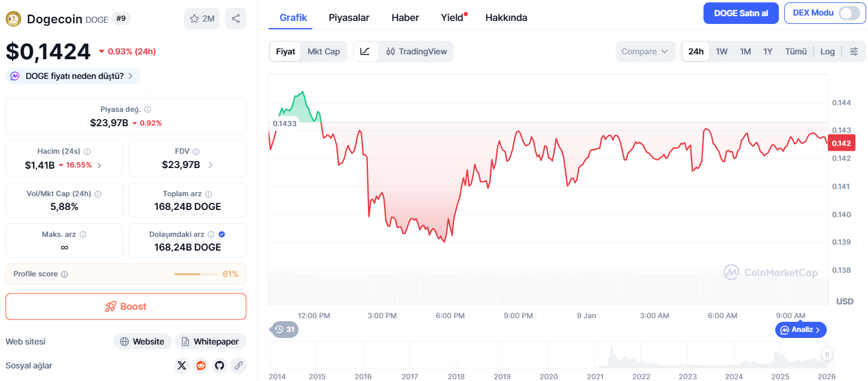Click the $23,97B market cap value
The height and width of the screenshot is (381, 868).
point(109,123)
